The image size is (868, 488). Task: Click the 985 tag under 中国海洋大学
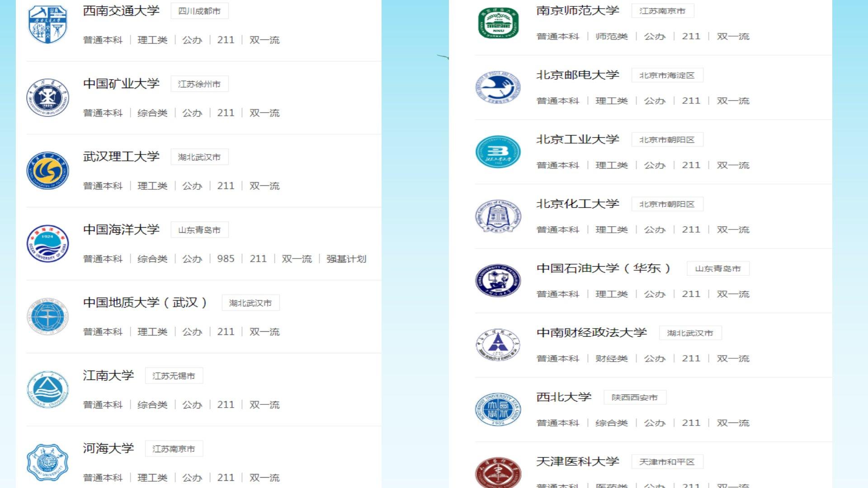click(x=226, y=259)
